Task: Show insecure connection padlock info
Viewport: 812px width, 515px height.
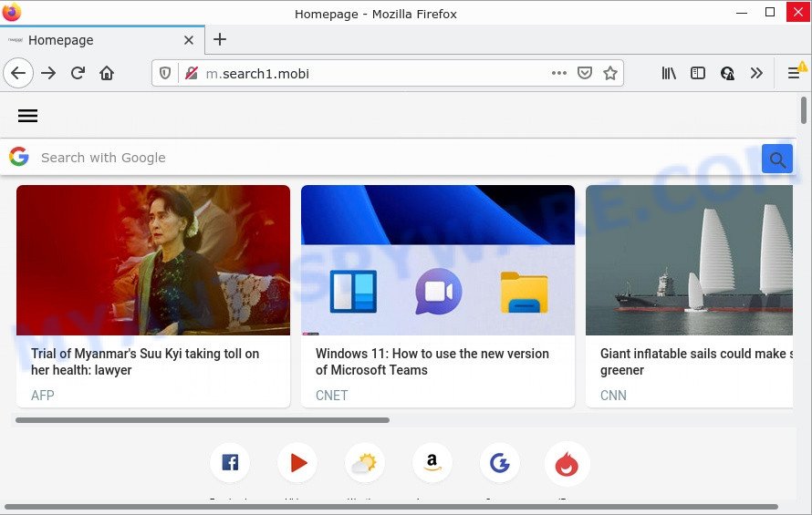Action: tap(191, 73)
